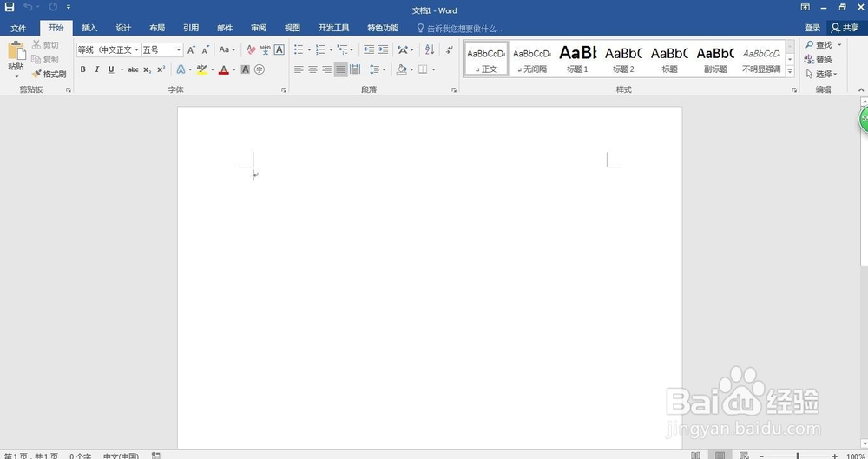Open the Aa change case dropdown
The image size is (868, 459).
click(227, 49)
